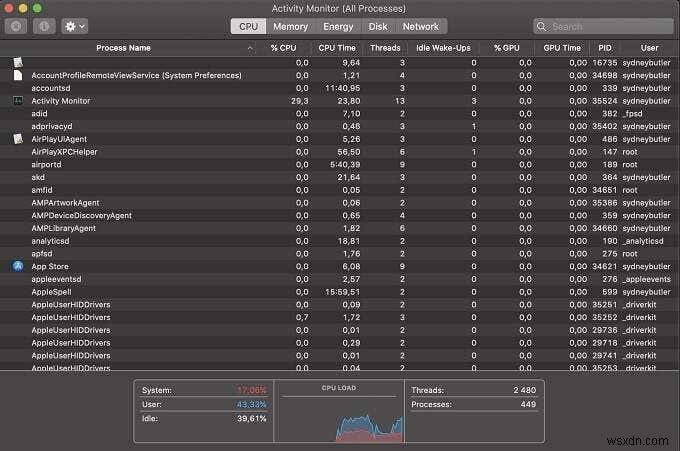The width and height of the screenshot is (680, 451).
Task: Select the airportd process row
Action: (x=340, y=164)
